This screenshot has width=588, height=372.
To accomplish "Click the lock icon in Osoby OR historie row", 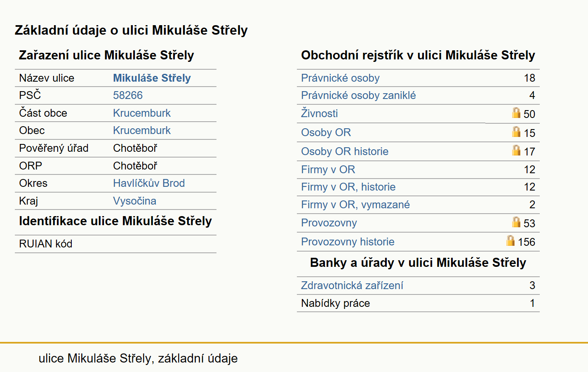I will 516,150.
